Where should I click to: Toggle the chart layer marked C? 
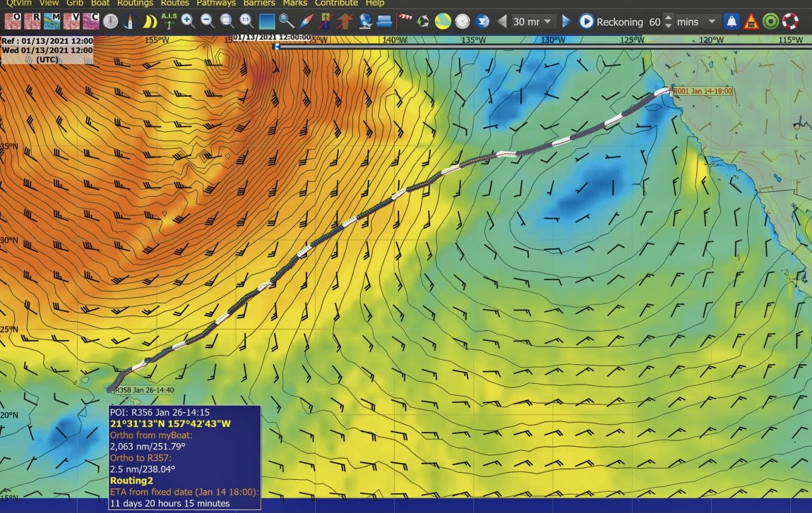[x=90, y=21]
